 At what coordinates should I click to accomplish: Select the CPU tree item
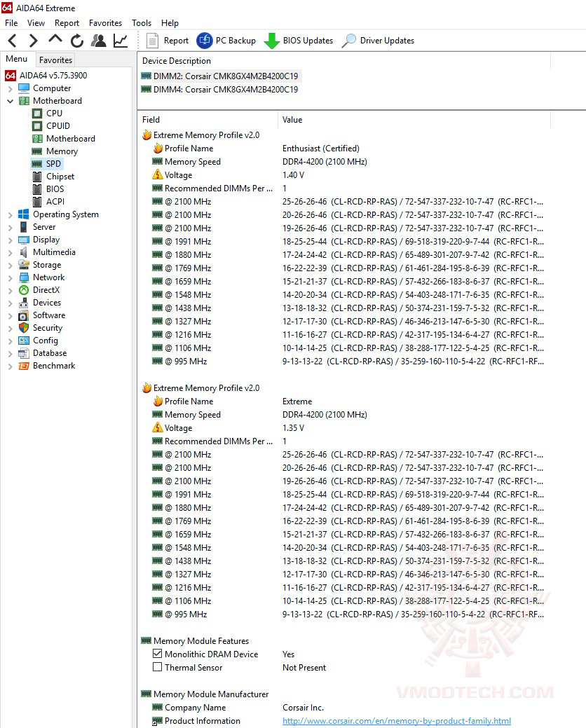pyautogui.click(x=54, y=114)
